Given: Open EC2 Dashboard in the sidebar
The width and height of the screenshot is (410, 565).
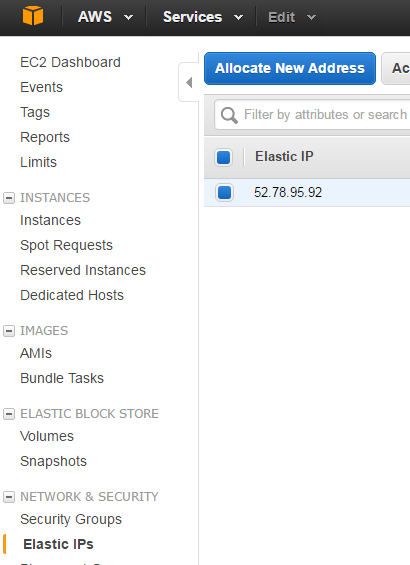Looking at the screenshot, I should 70,62.
